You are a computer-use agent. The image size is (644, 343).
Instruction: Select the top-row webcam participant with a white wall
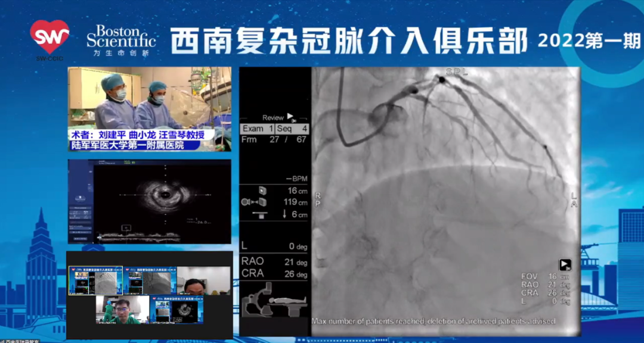point(204,280)
